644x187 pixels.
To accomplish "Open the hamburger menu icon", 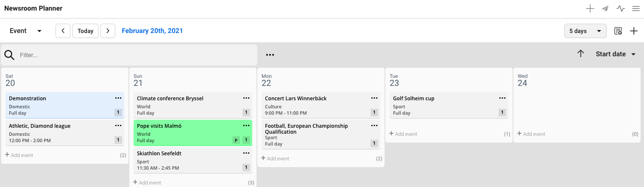I will point(636,8).
